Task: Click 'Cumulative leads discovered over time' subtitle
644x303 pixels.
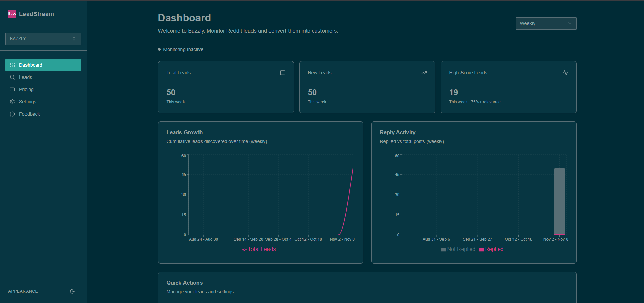Action: (217, 141)
